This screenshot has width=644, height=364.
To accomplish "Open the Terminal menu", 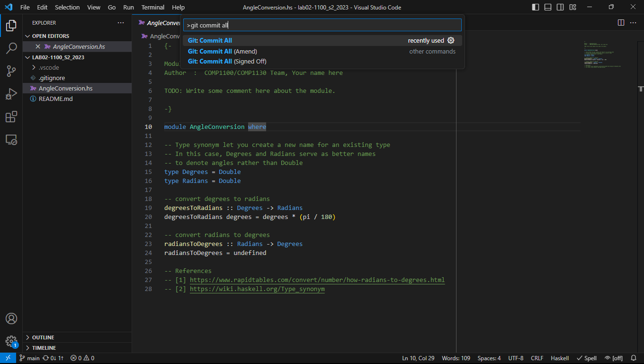I will click(x=153, y=7).
